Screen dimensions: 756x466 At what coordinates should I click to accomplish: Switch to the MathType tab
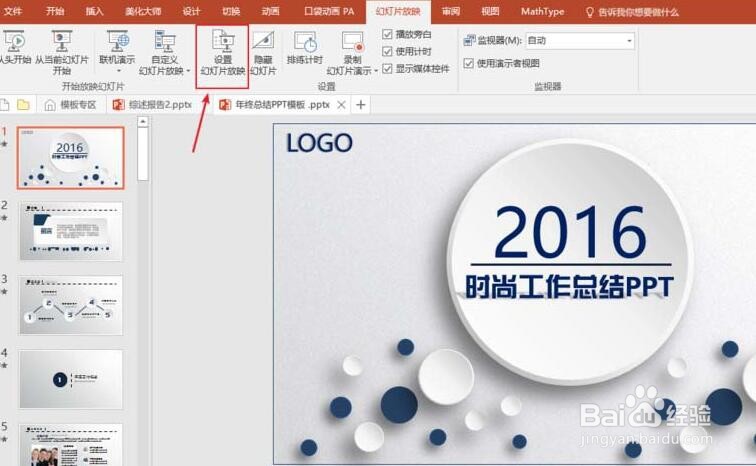click(542, 11)
